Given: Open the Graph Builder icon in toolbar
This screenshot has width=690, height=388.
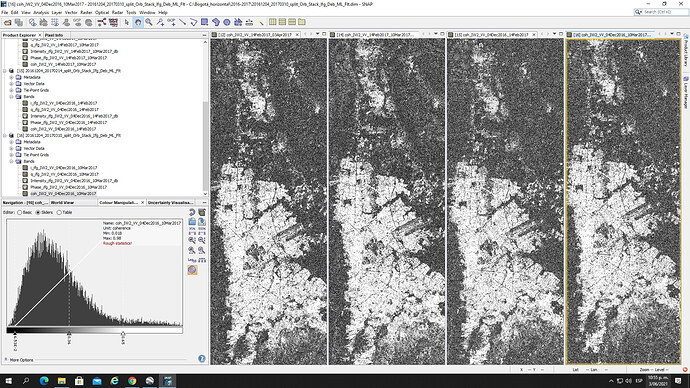Looking at the screenshot, I should pos(102,22).
